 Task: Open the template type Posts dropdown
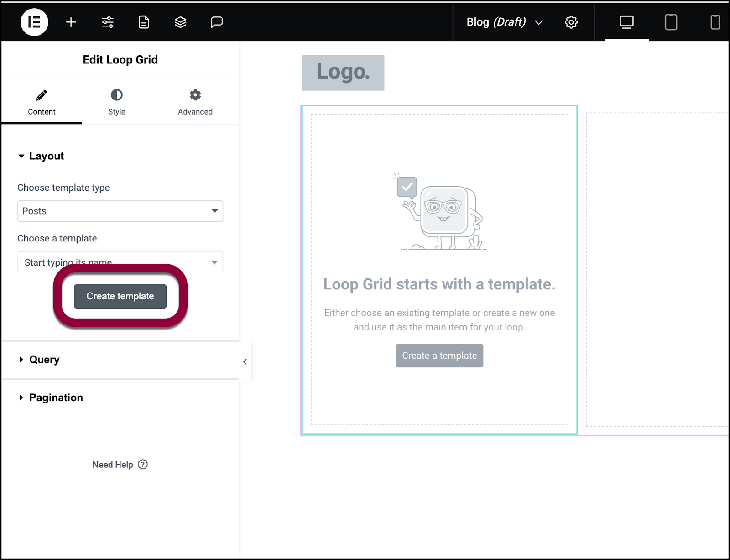(x=120, y=211)
